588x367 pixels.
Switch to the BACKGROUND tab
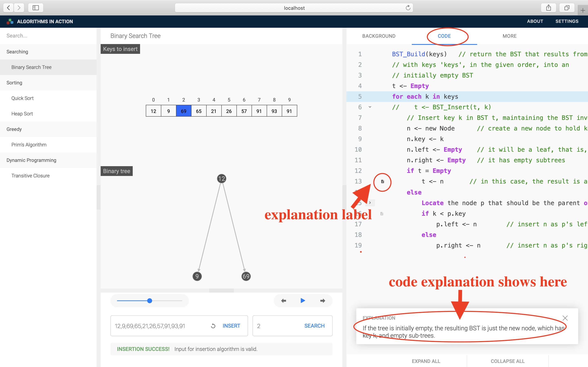[379, 36]
